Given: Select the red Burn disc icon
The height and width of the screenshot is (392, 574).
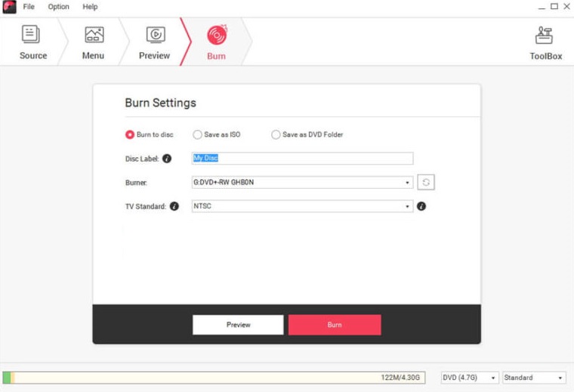Looking at the screenshot, I should click(x=217, y=35).
